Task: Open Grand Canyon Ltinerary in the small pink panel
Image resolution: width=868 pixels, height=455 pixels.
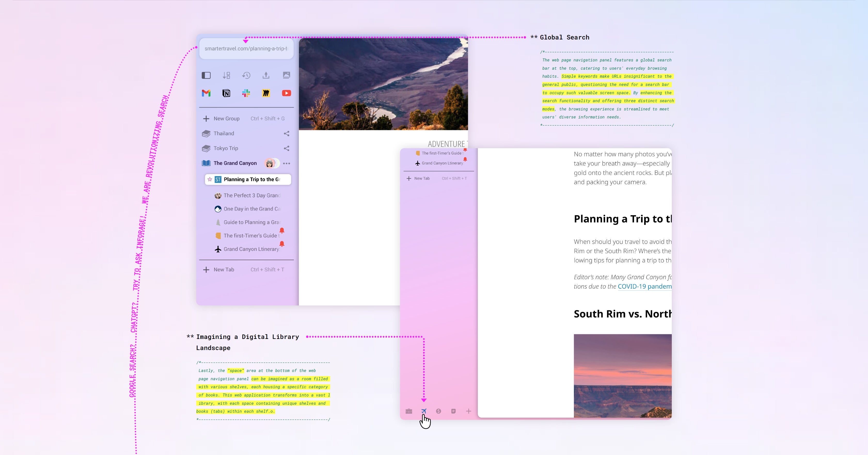Action: tap(440, 163)
